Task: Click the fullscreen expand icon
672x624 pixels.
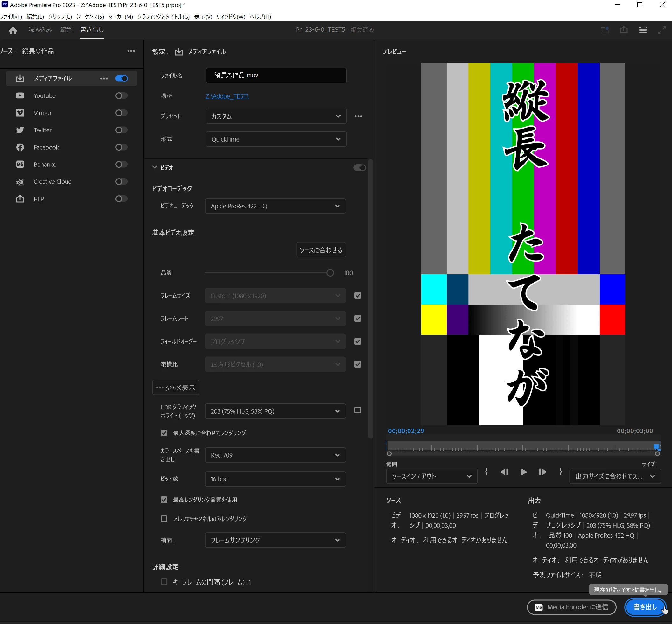Action: pos(661,30)
